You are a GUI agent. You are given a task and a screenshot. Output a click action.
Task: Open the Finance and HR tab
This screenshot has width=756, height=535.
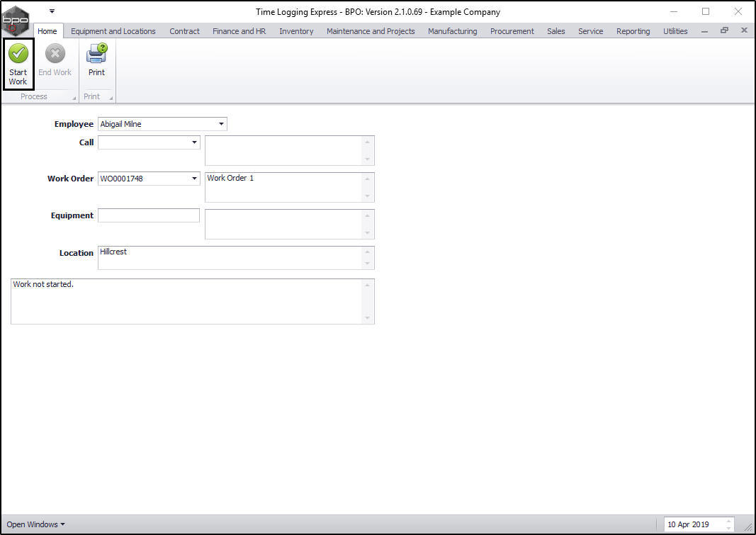239,31
